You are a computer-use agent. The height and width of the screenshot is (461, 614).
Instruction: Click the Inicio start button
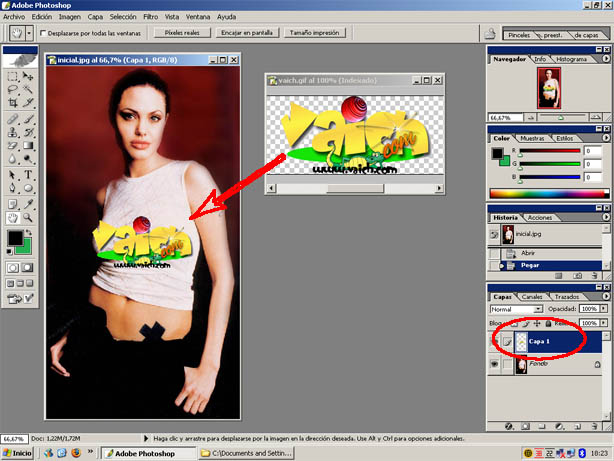[x=17, y=453]
